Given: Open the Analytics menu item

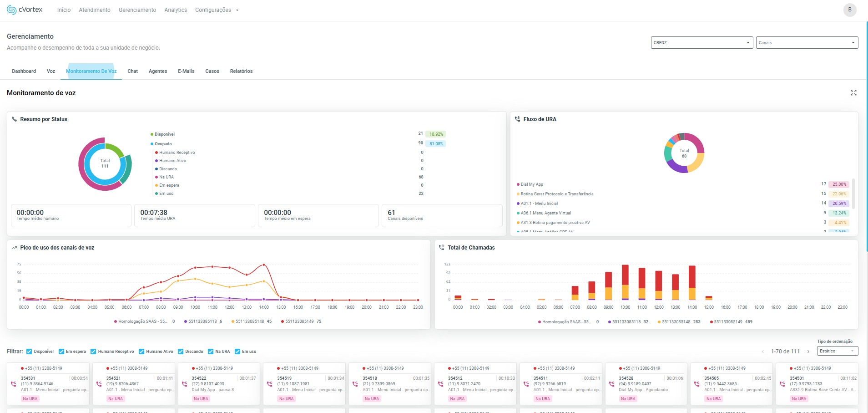Looking at the screenshot, I should click(x=176, y=10).
